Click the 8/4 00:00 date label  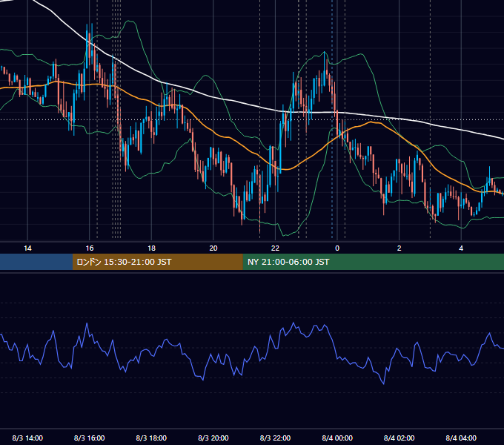point(337,438)
